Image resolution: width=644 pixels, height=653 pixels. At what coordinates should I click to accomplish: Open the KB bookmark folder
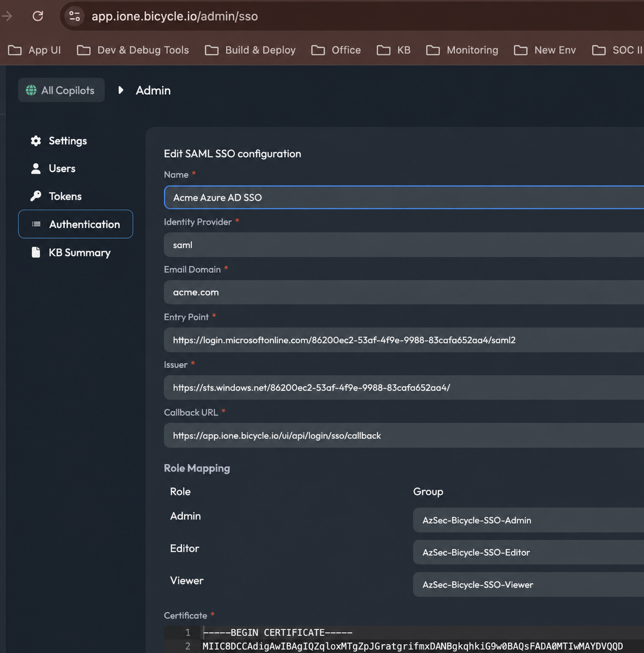point(394,50)
